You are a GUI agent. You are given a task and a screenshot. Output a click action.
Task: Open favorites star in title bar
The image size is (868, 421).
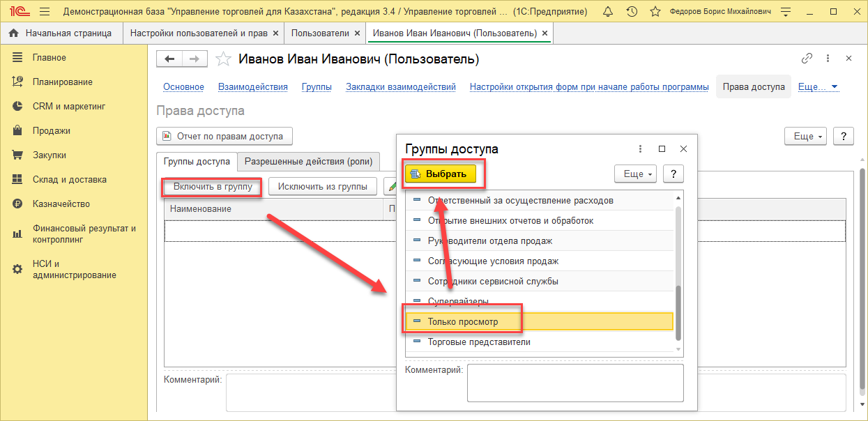[655, 12]
